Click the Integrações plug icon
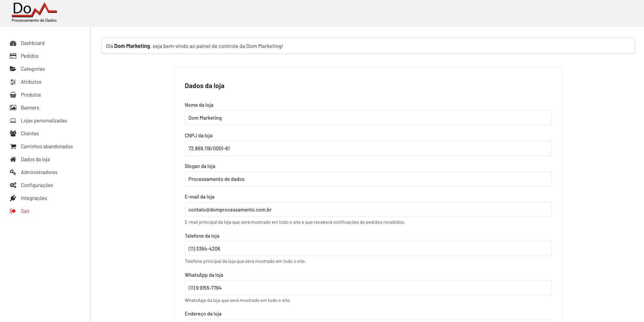The width and height of the screenshot is (644, 322). click(x=13, y=198)
